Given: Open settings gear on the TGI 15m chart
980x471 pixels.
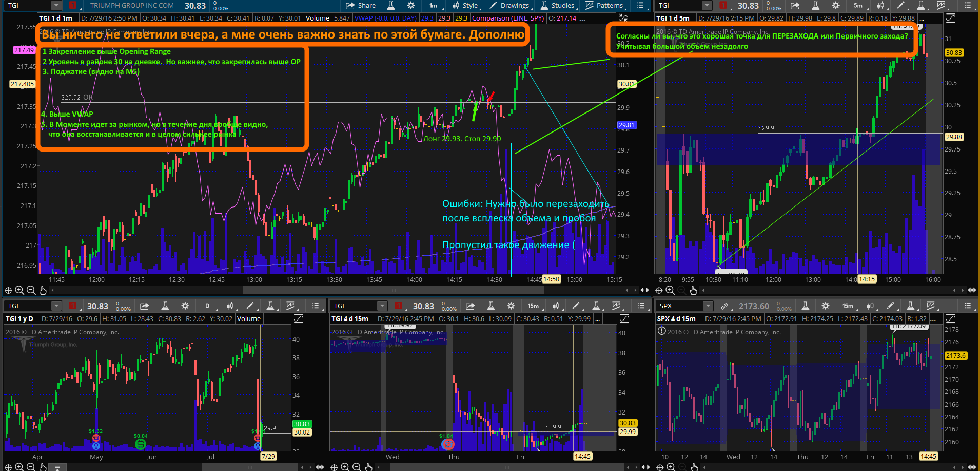Looking at the screenshot, I should pos(511,306).
